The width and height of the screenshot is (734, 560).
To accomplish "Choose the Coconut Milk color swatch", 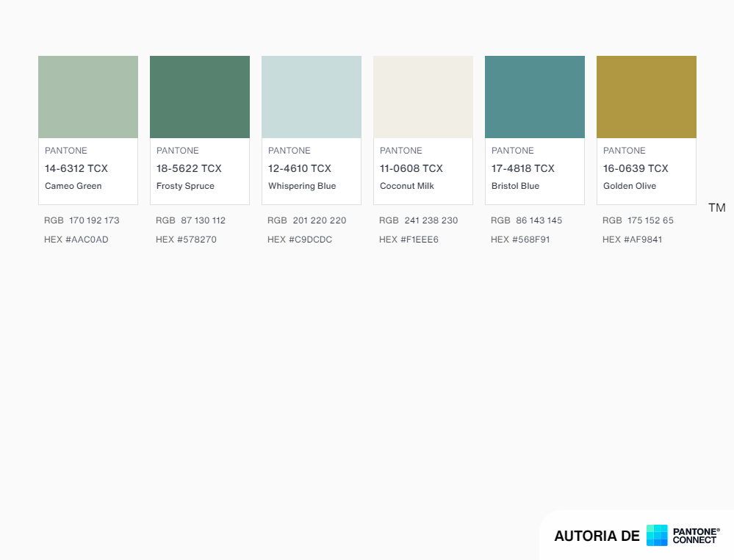I will click(x=423, y=97).
